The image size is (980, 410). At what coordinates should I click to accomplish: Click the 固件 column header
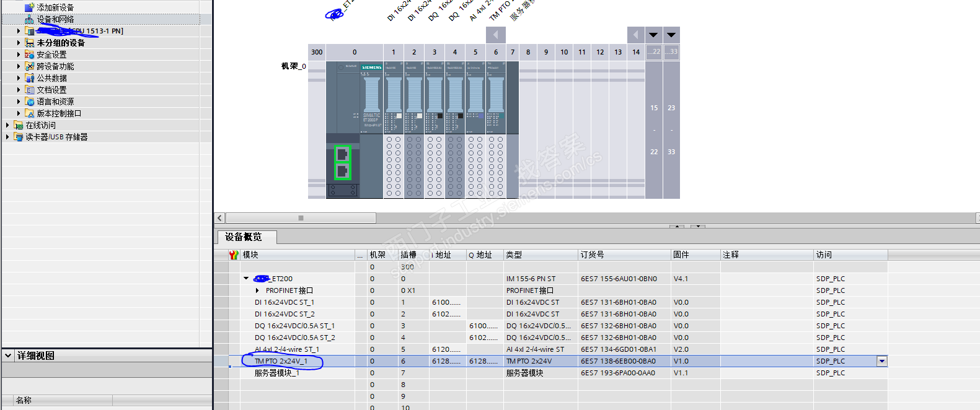pos(695,255)
